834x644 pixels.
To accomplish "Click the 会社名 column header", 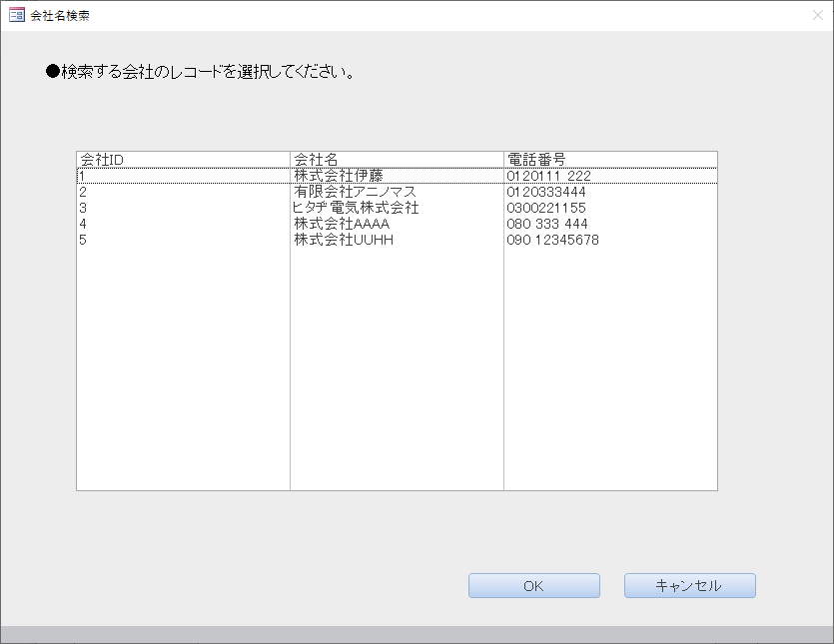I will (x=316, y=160).
